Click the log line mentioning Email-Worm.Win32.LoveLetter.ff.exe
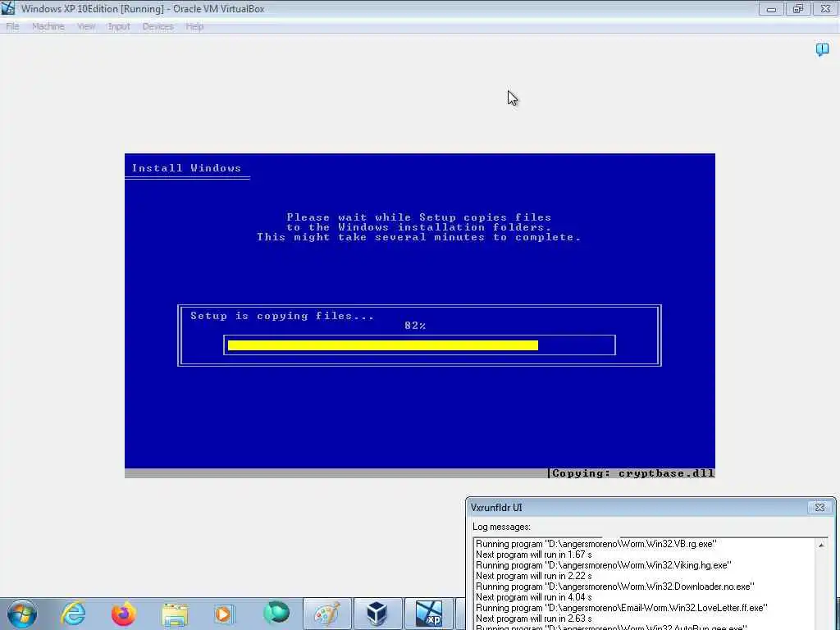 [x=622, y=608]
